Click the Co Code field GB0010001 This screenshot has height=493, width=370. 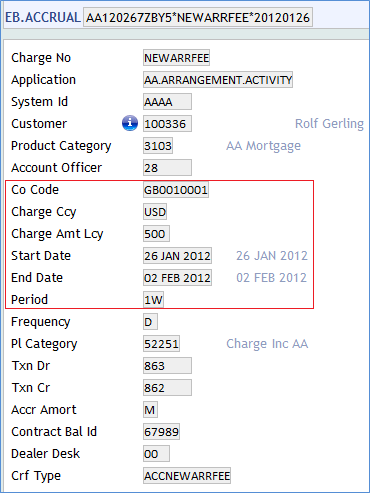point(176,190)
